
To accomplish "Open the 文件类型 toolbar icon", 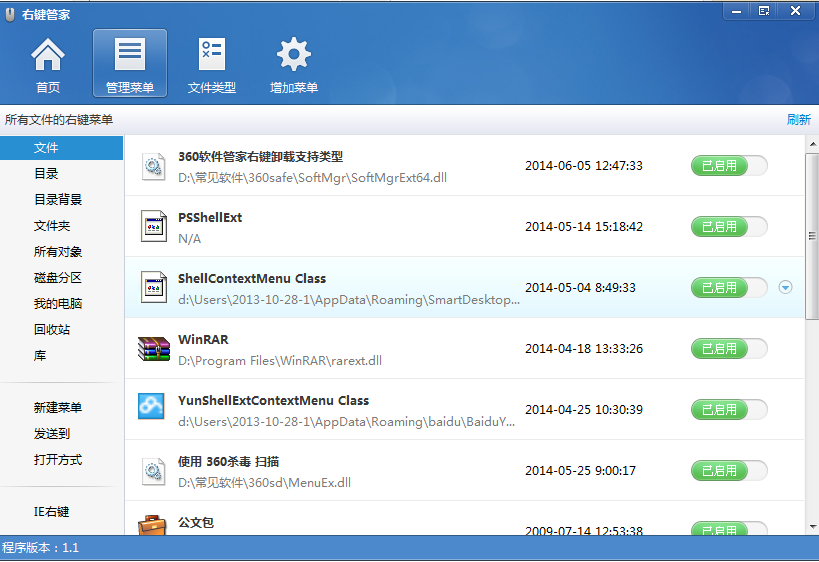I will [212, 64].
